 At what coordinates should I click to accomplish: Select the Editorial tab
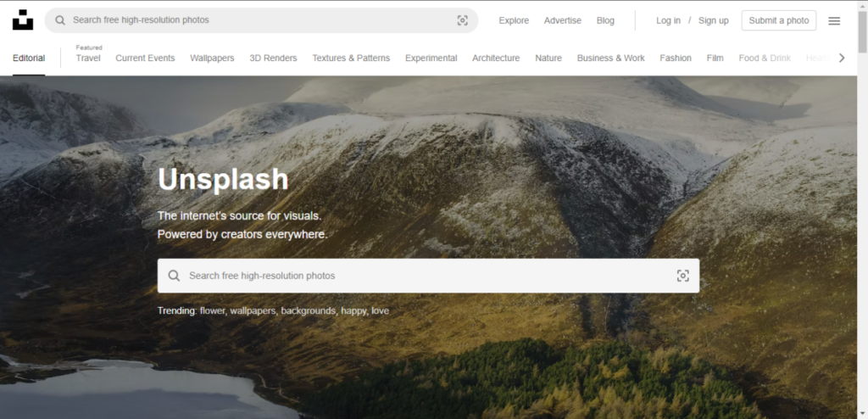[29, 59]
